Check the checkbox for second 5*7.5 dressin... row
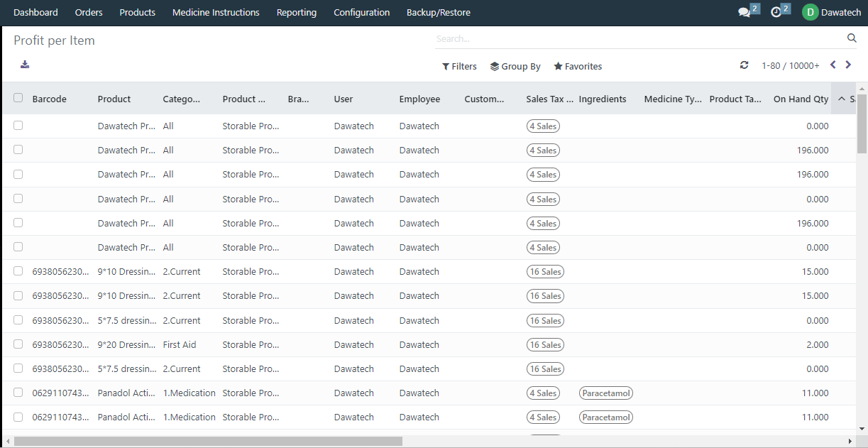 (x=18, y=368)
